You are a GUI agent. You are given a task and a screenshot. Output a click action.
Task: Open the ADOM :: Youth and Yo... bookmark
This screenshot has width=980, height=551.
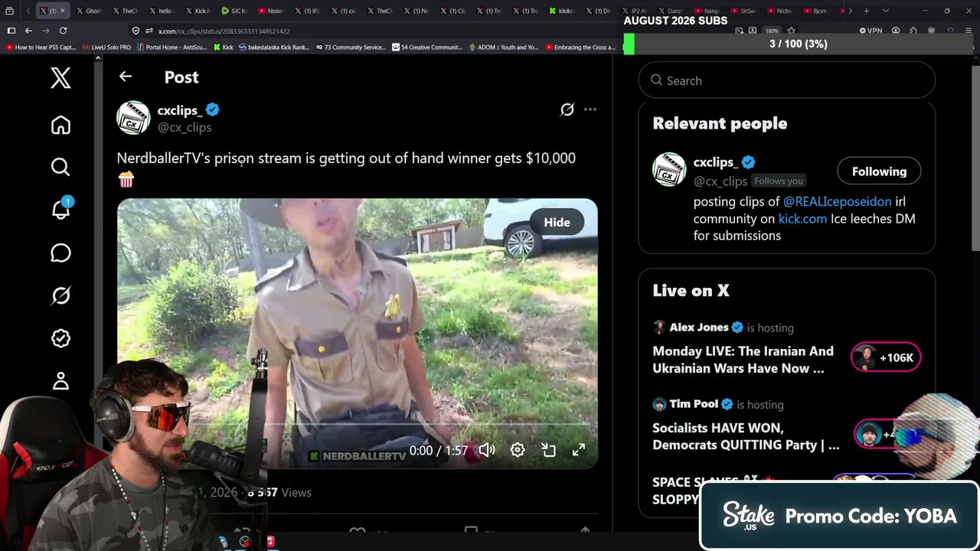pyautogui.click(x=503, y=47)
